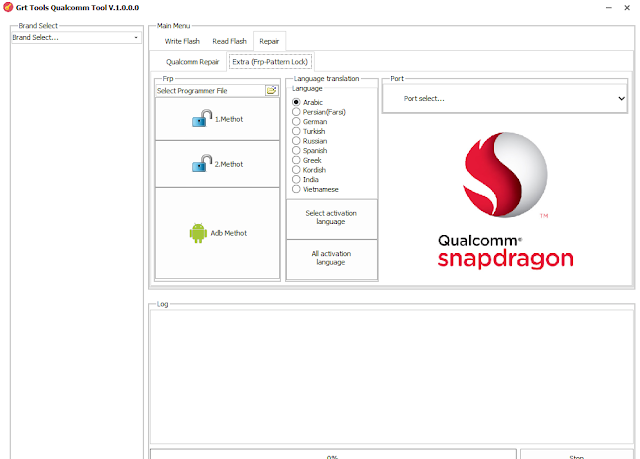
Task: Select the Extra (Frp-Pattern Lock) sub-tab
Action: [x=270, y=62]
